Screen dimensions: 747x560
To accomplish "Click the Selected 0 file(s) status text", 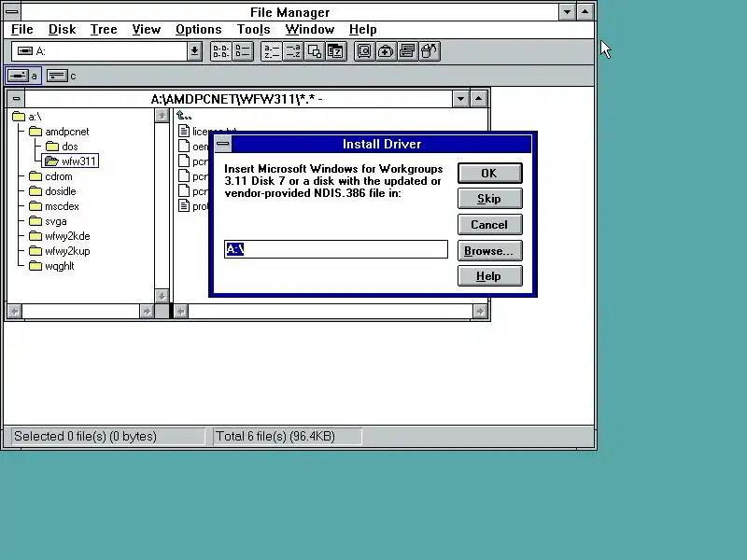I will coord(85,436).
